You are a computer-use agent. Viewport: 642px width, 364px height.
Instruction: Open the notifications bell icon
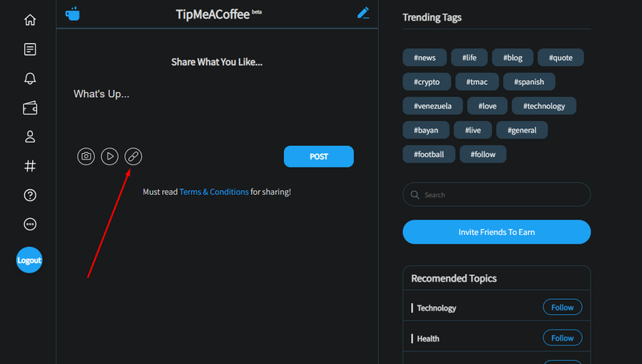point(30,79)
